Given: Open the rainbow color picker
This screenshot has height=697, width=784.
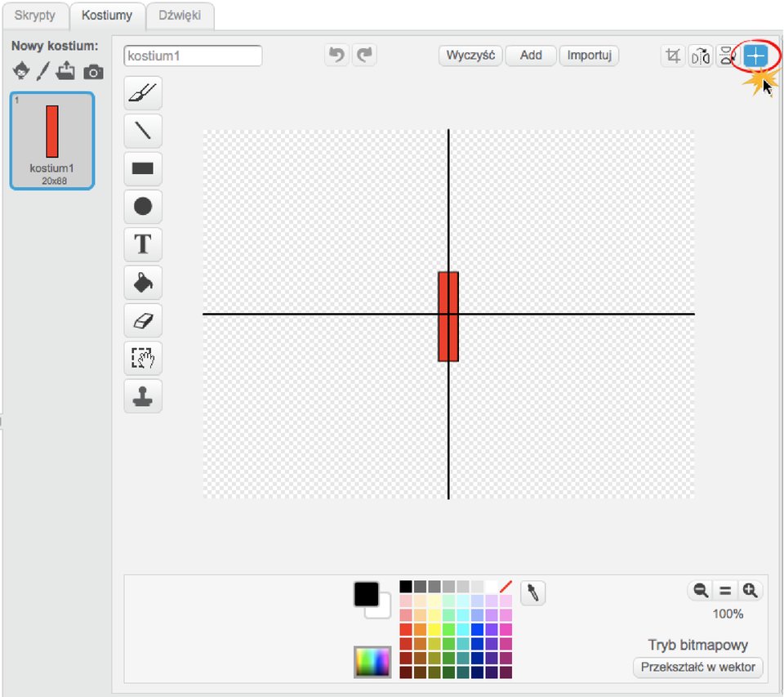Looking at the screenshot, I should (372, 662).
